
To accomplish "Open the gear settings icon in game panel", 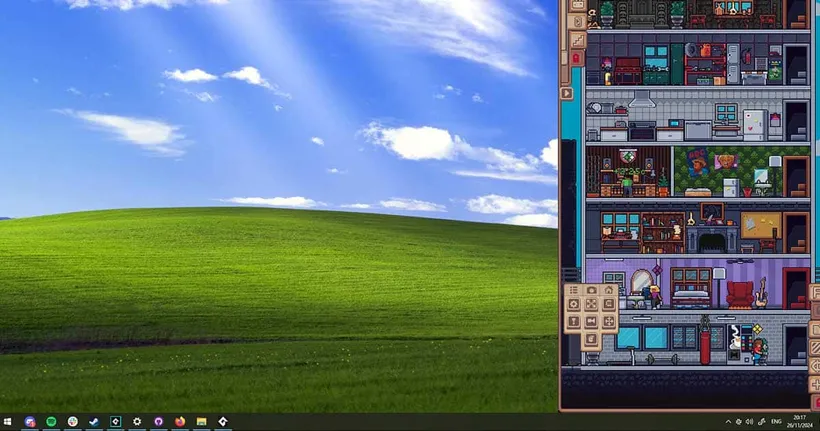I will [x=574, y=304].
